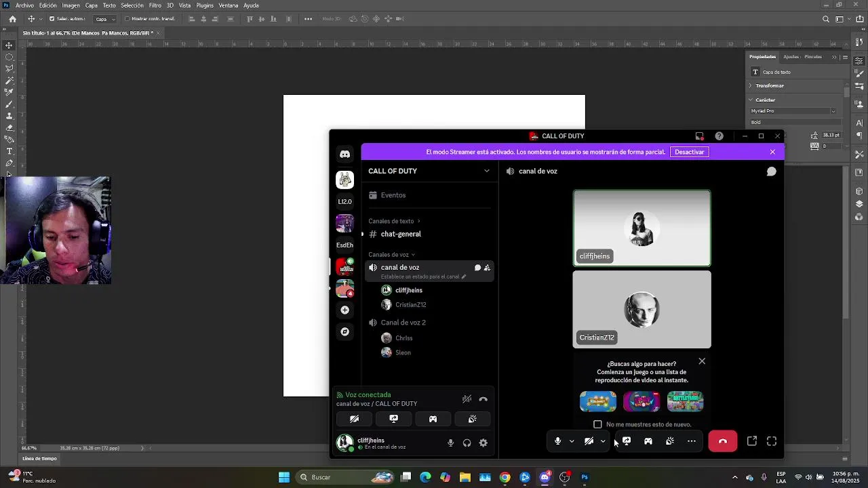868x488 pixels.
Task: Open Windows Start button on taskbar
Action: pyautogui.click(x=284, y=477)
